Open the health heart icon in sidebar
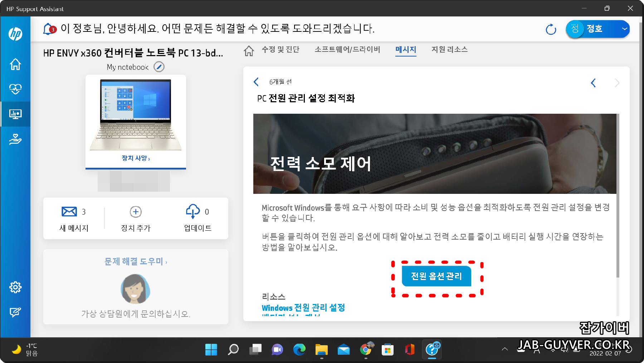This screenshot has height=363, width=644. (15, 89)
